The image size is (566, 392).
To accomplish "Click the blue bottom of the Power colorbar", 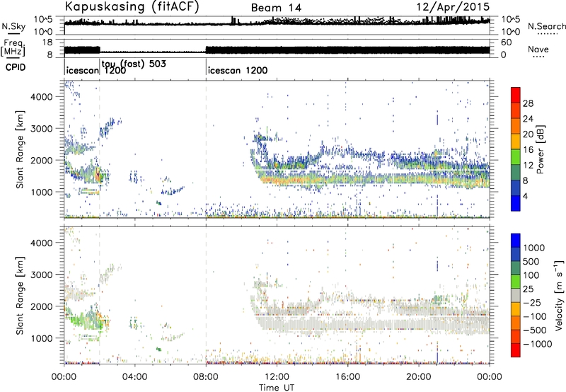I will pyautogui.click(x=516, y=203).
